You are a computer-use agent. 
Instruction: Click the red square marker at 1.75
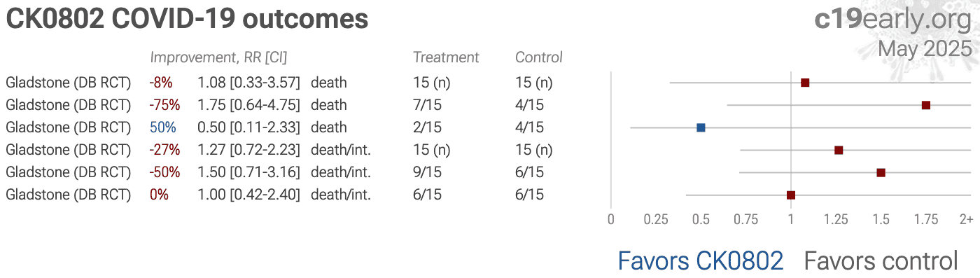point(926,105)
